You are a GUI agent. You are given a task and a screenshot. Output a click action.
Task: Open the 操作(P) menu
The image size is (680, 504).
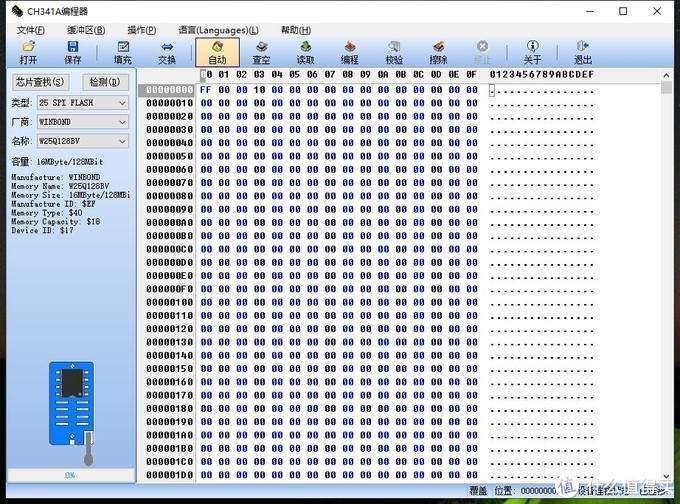coord(142,30)
